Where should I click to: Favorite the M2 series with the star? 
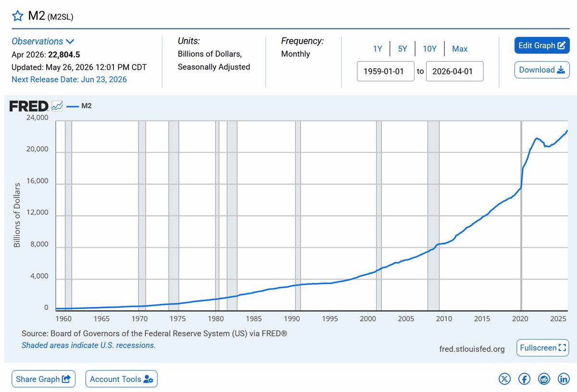point(17,16)
